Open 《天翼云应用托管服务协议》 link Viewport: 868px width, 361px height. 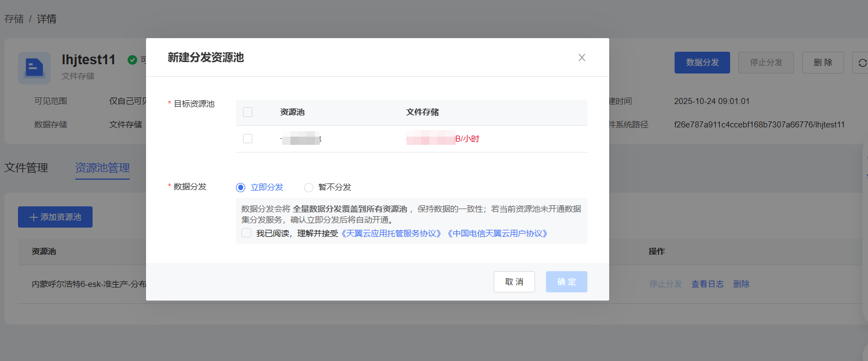tap(391, 234)
